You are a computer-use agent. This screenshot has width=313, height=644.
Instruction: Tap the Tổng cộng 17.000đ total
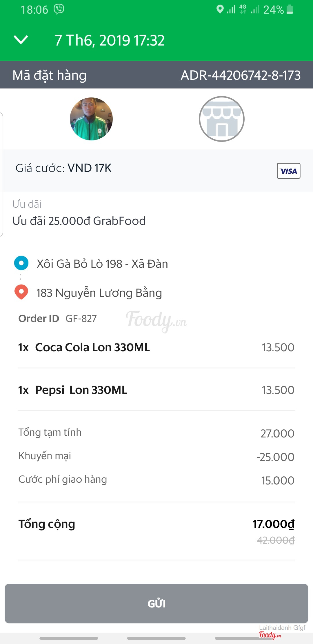[273, 524]
